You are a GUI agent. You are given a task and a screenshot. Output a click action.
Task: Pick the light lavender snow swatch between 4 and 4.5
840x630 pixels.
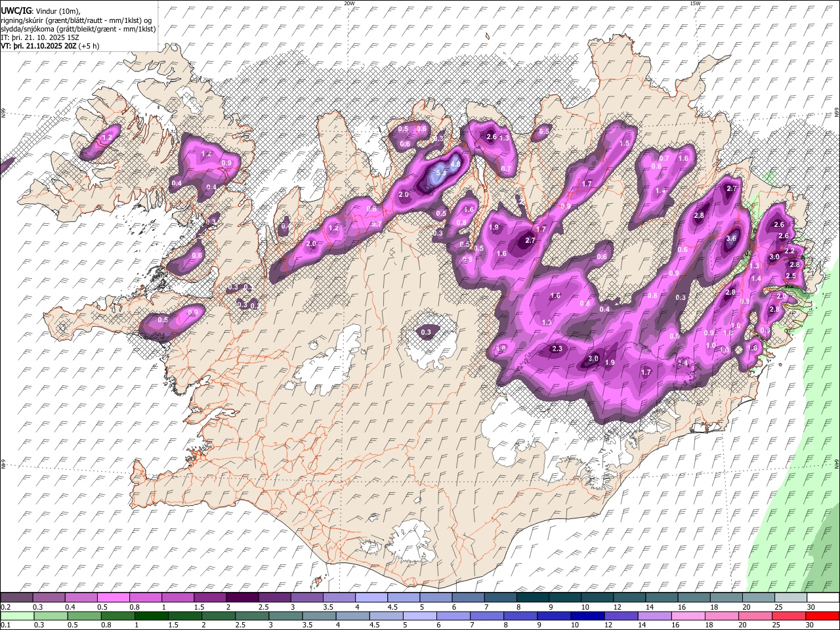coord(371,598)
